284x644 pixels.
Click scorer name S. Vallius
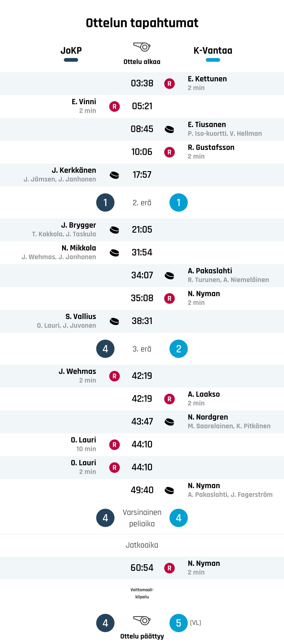click(81, 317)
